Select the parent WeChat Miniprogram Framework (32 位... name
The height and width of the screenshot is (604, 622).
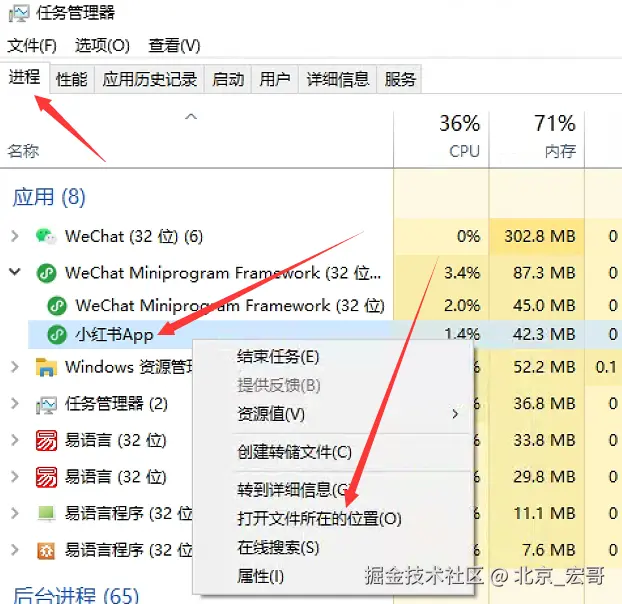pyautogui.click(x=223, y=273)
